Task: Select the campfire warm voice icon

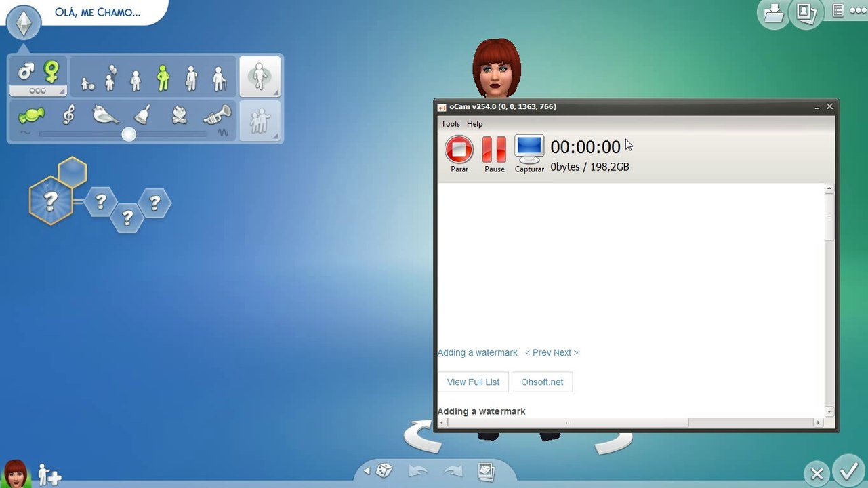Action: pyautogui.click(x=180, y=115)
